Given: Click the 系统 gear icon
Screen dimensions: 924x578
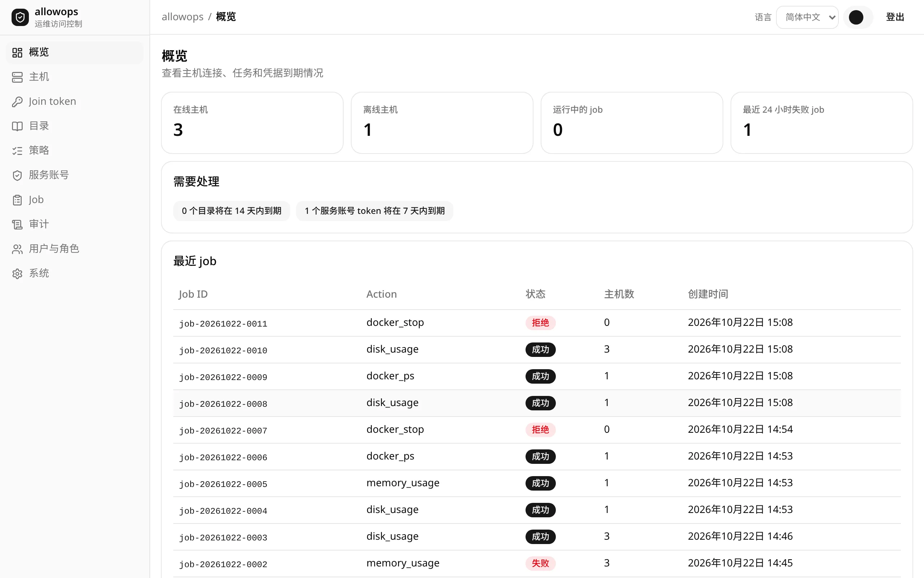Looking at the screenshot, I should [17, 274].
